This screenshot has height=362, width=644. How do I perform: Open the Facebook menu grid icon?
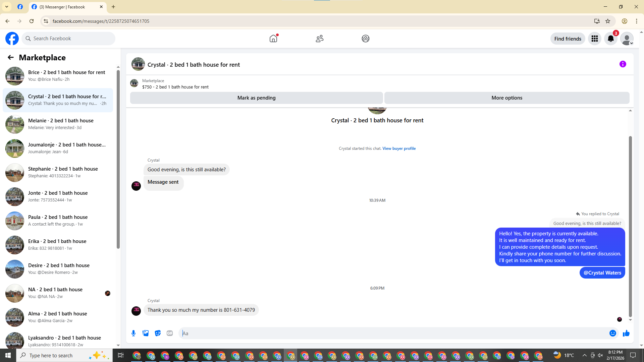(x=594, y=39)
